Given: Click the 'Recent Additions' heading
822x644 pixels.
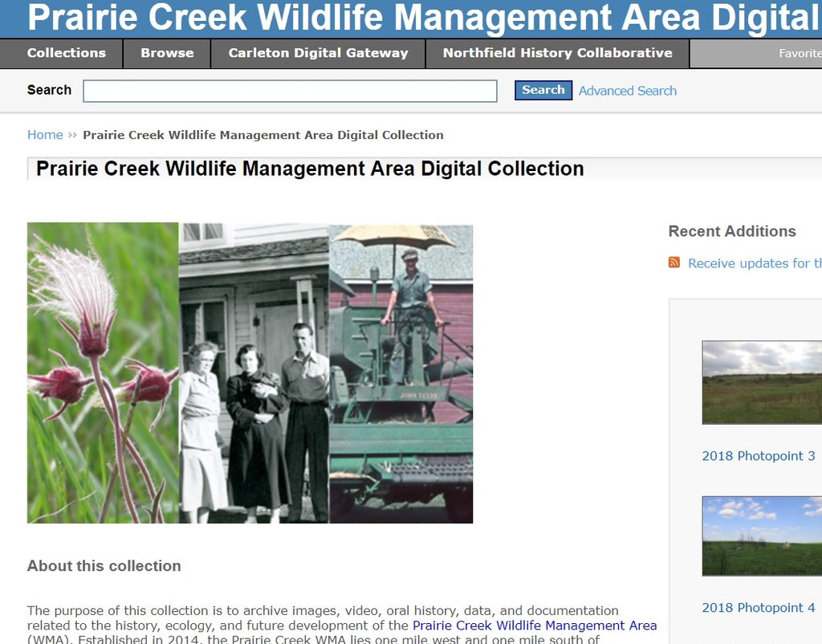Looking at the screenshot, I should [x=732, y=231].
